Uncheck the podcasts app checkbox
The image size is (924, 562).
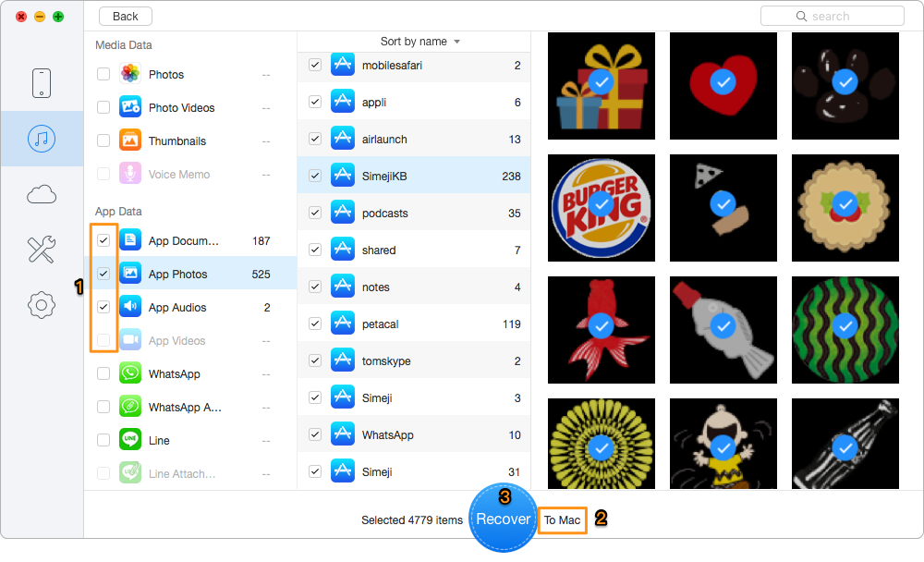(315, 213)
